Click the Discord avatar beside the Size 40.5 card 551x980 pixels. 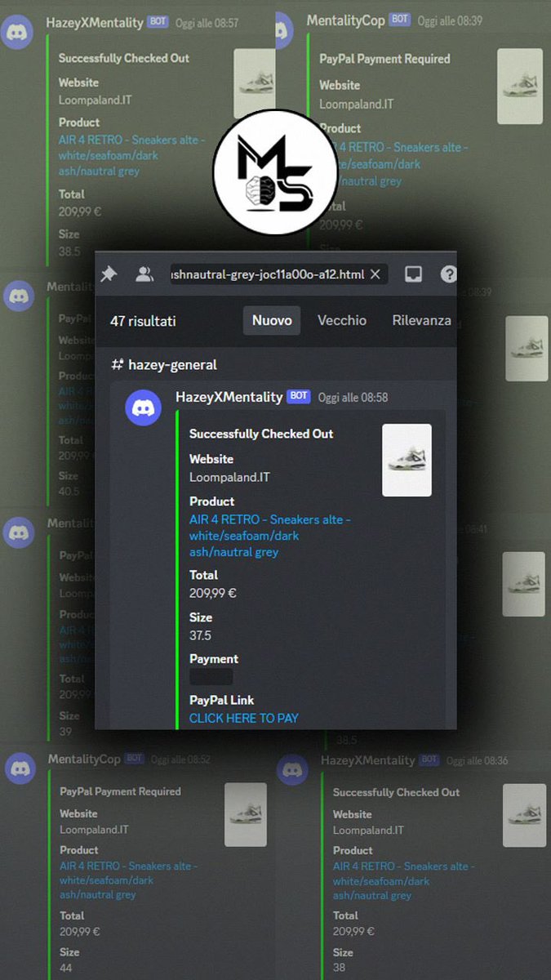[x=19, y=296]
